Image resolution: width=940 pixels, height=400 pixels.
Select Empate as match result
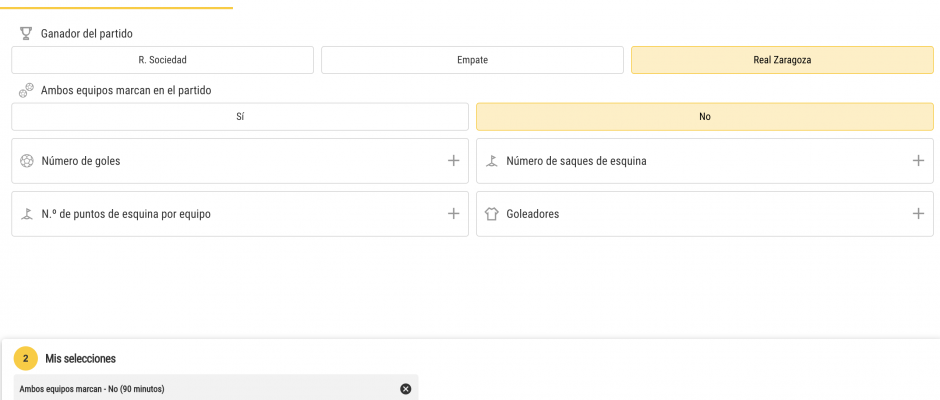click(x=472, y=60)
